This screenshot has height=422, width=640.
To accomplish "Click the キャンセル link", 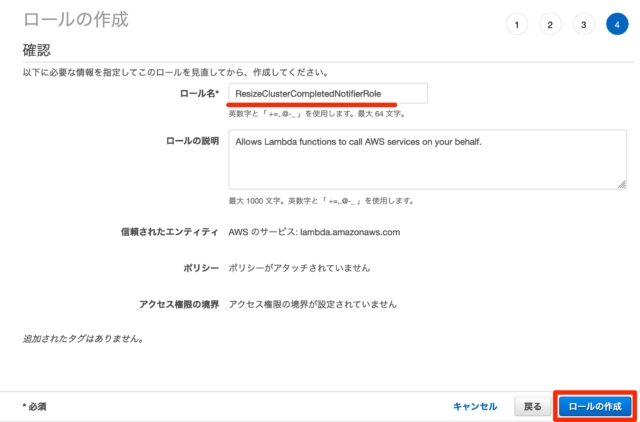I will click(475, 406).
